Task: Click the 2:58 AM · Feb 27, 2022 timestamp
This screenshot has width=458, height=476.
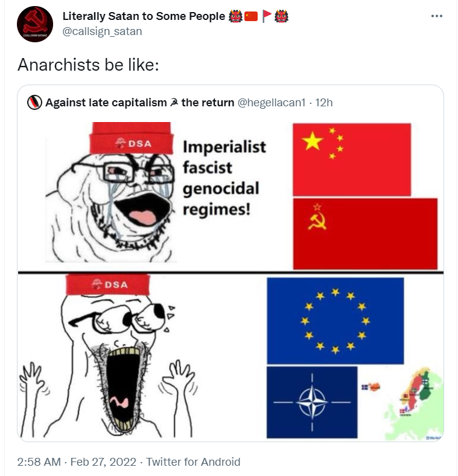Action: [x=77, y=462]
